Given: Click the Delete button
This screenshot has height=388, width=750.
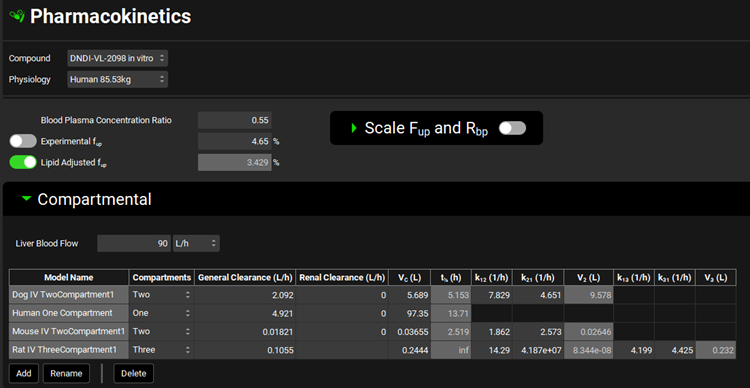Looking at the screenshot, I should 133,373.
